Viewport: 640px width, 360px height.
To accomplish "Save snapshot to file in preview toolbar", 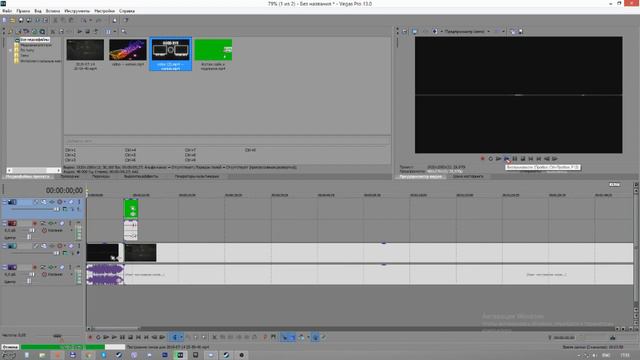I will point(520,31).
